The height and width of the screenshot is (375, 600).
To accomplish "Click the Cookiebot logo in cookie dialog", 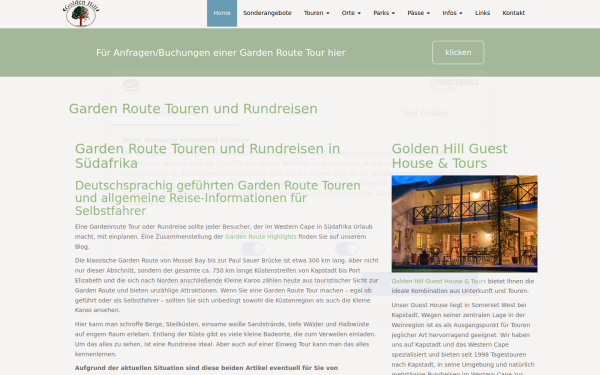I will click(130, 85).
